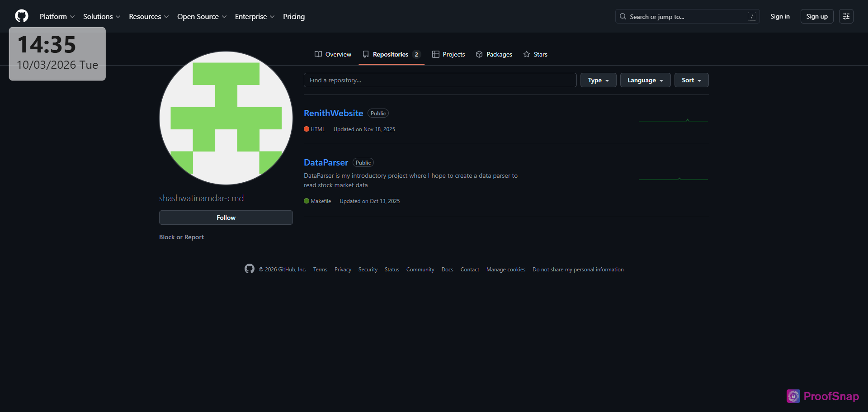The image size is (868, 412).
Task: Open the RenithWebsite repository
Action: click(x=333, y=113)
